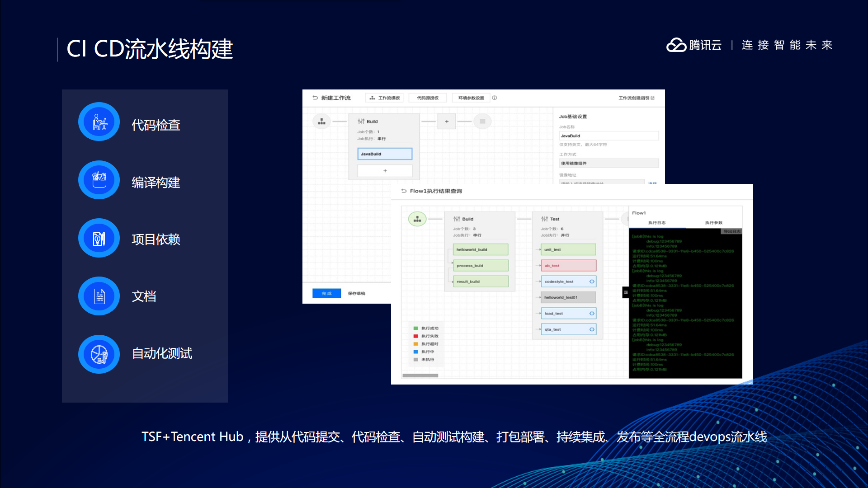Select the qta_test job

568,329
